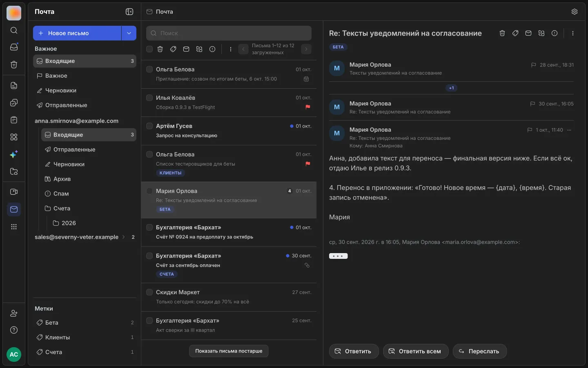Check the box for Илья Ковалёв's message
The height and width of the screenshot is (368, 588).
(149, 98)
